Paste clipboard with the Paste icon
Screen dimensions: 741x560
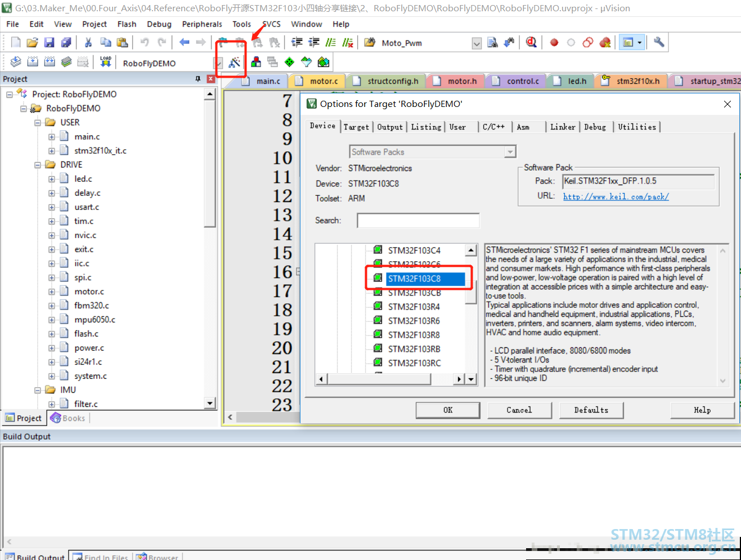coord(122,43)
